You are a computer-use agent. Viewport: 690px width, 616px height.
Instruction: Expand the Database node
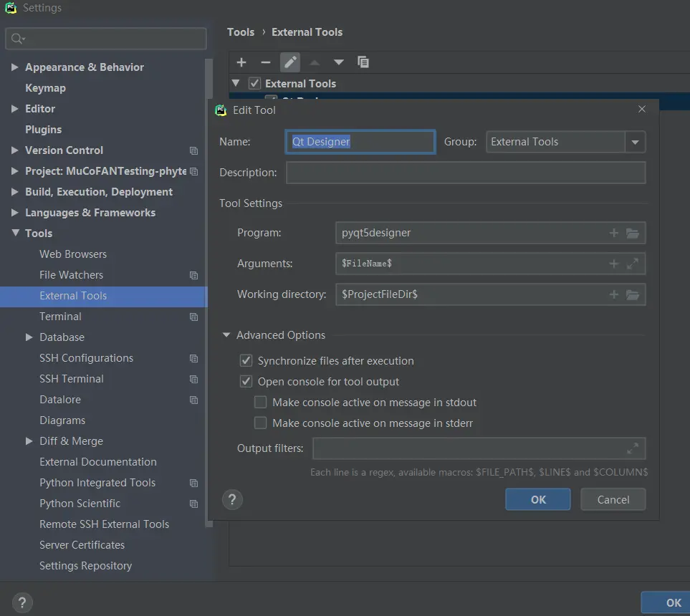29,337
